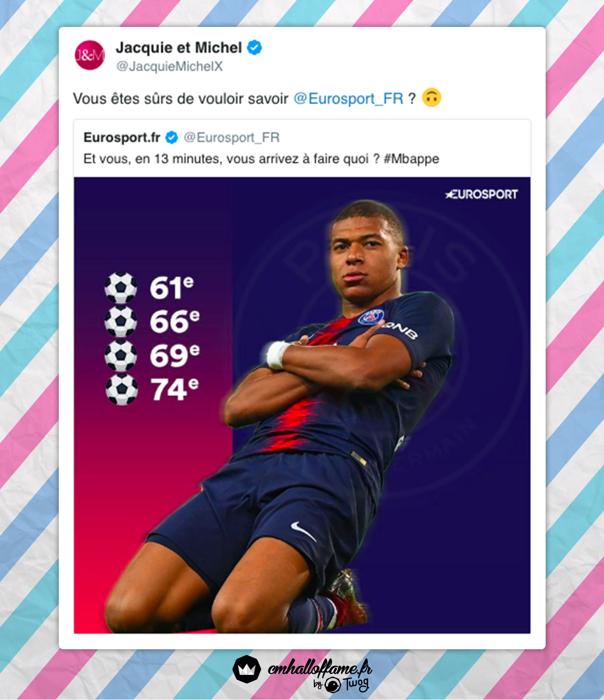Open the @JacquieMichelX handle
This screenshot has height=700, width=604.
[170, 66]
